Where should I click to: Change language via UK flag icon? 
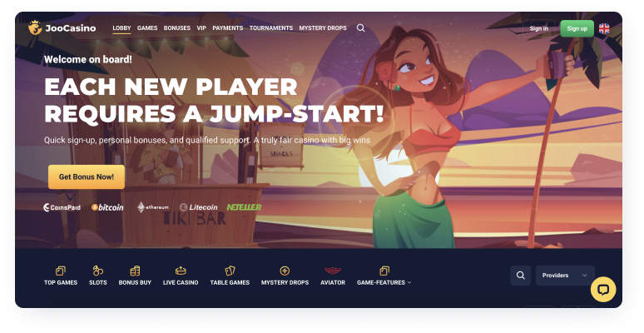[604, 28]
